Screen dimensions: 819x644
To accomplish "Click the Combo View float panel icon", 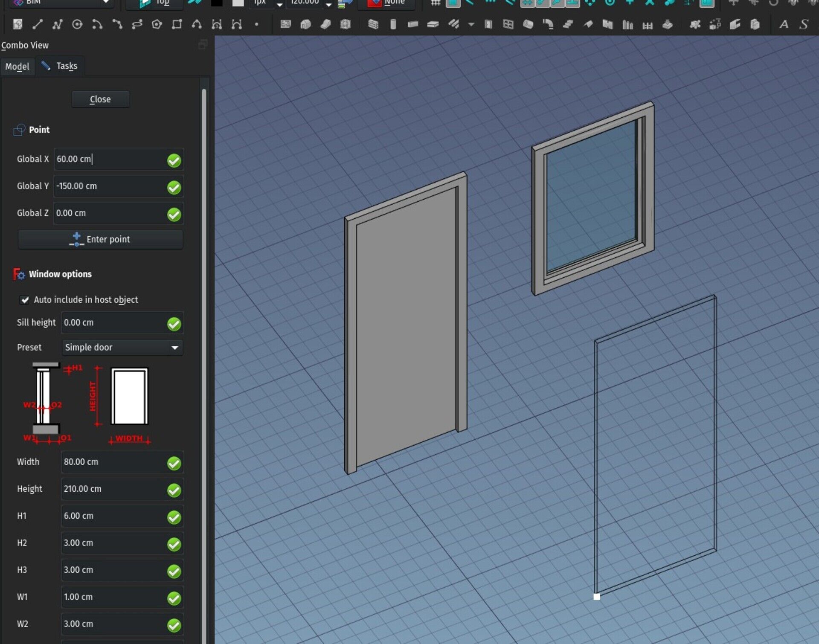I will pyautogui.click(x=203, y=44).
